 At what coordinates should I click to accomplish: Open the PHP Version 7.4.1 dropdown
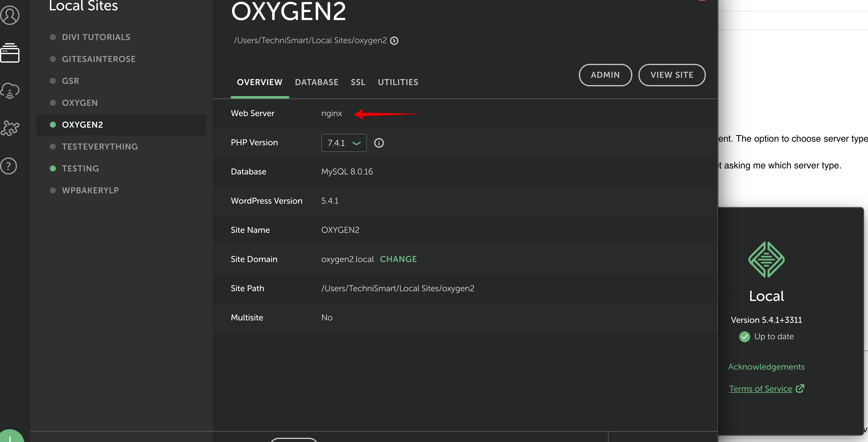pos(344,143)
